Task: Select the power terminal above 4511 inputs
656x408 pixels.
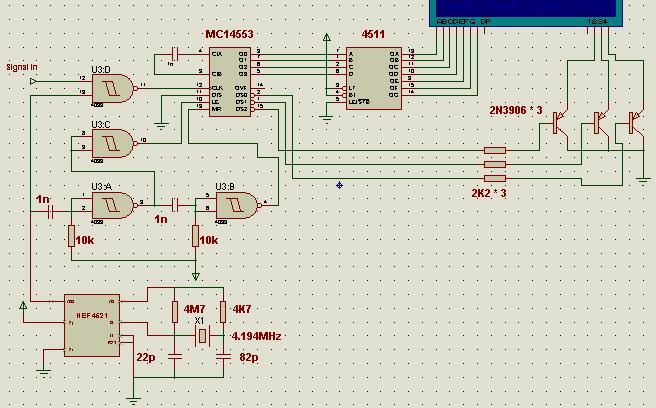Action: click(x=327, y=38)
